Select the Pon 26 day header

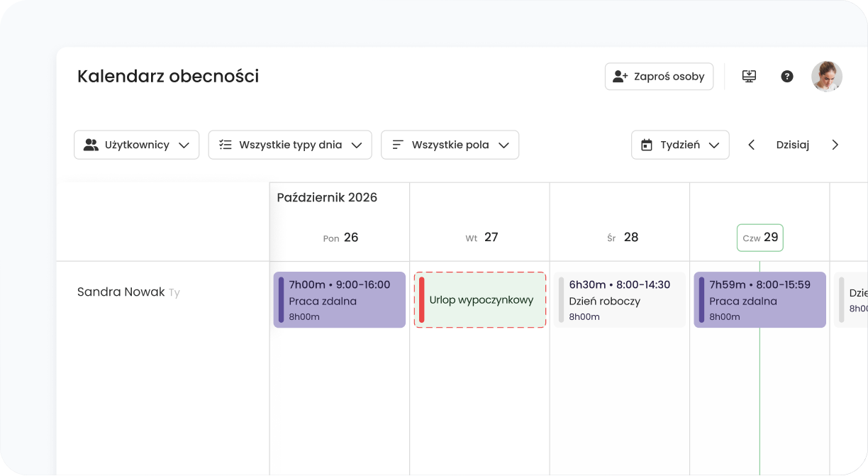tap(340, 238)
